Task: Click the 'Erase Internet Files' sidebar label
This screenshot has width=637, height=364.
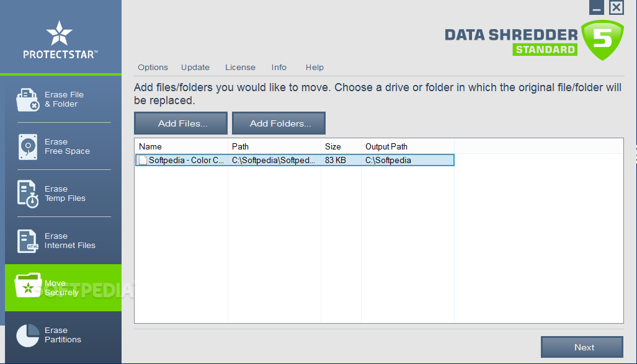Action: click(70, 241)
